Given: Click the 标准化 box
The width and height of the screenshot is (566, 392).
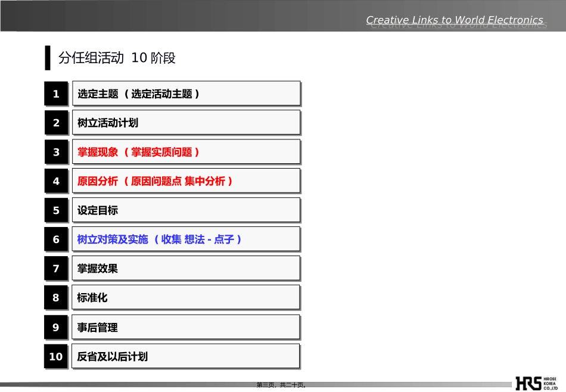Looking at the screenshot, I should pyautogui.click(x=186, y=297).
